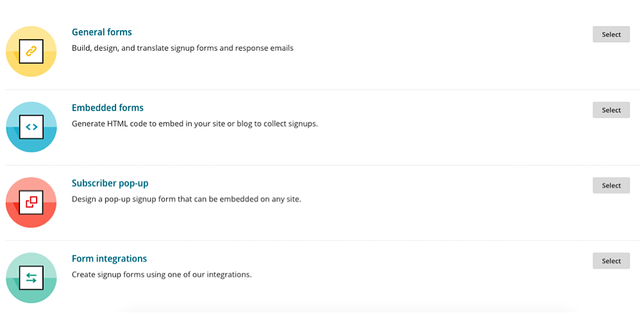This screenshot has width=644, height=314.
Task: Click the red Subscriber pop-up circle icon
Action: pos(31,202)
